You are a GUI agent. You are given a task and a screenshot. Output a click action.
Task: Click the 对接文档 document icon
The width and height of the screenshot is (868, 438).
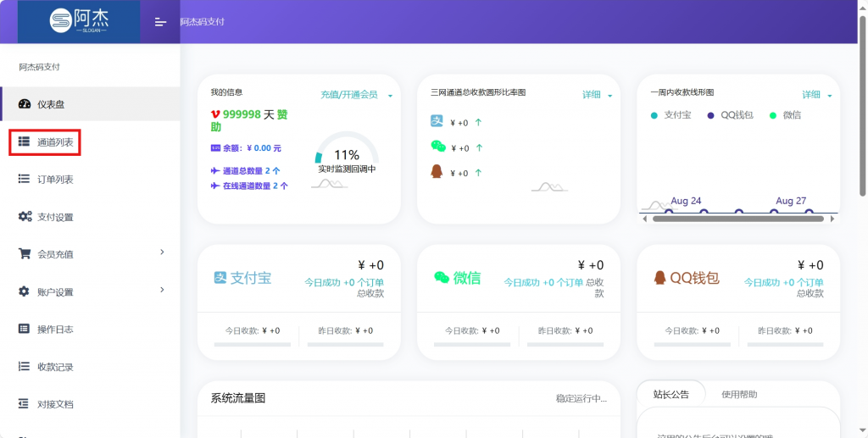pyautogui.click(x=24, y=403)
